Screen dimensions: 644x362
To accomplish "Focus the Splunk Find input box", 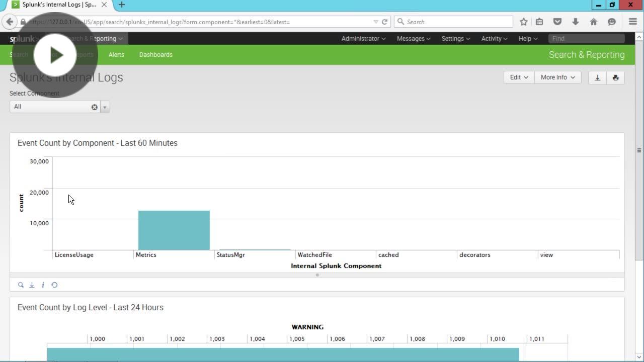I will pos(587,39).
